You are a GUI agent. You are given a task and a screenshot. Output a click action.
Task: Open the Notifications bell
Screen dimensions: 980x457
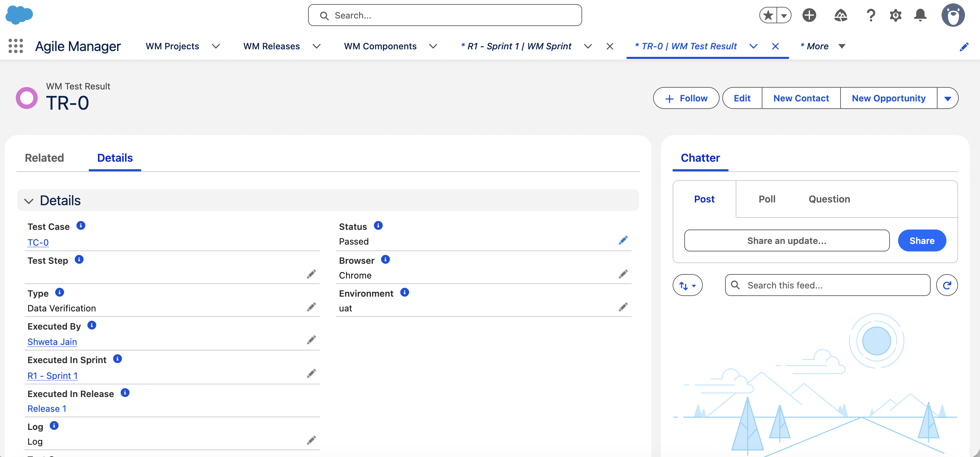(x=920, y=15)
